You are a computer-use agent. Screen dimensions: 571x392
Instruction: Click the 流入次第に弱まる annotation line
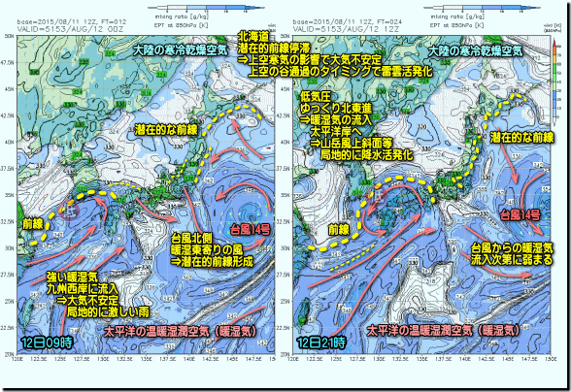click(512, 260)
